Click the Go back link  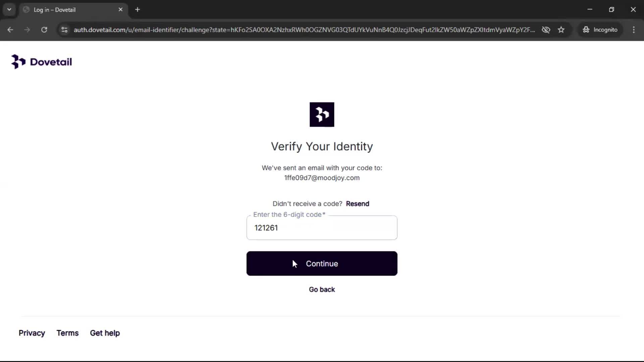322,290
